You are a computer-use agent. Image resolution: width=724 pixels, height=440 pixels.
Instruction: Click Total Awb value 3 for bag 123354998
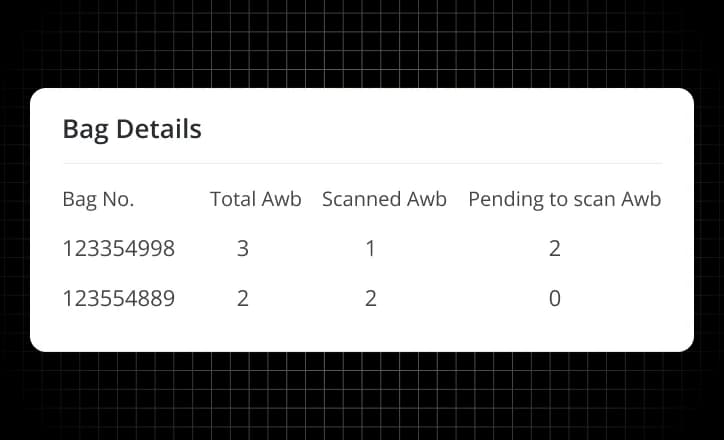(x=243, y=249)
